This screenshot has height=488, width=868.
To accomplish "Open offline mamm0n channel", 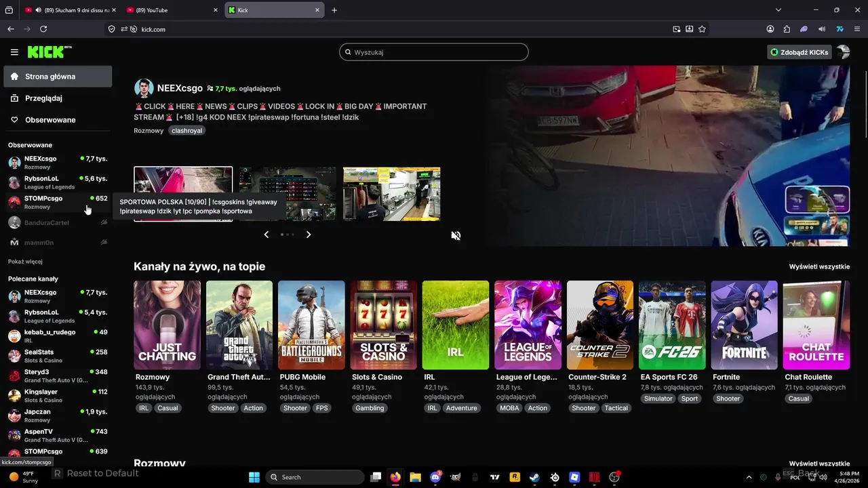I will [x=58, y=242].
